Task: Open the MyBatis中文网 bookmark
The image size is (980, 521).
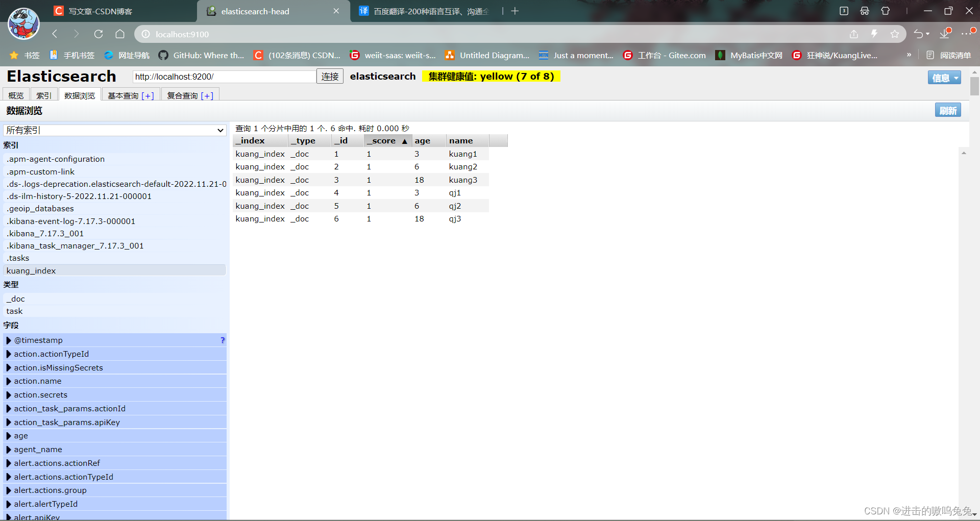Action: (749, 55)
